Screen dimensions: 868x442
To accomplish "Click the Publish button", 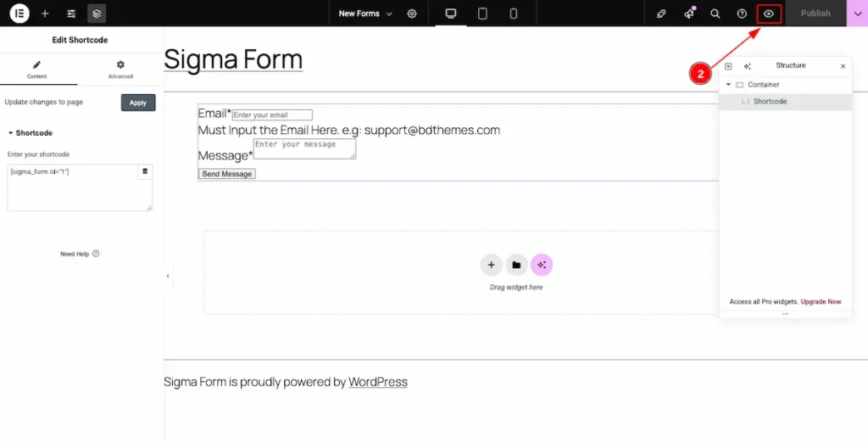I will 815,14.
